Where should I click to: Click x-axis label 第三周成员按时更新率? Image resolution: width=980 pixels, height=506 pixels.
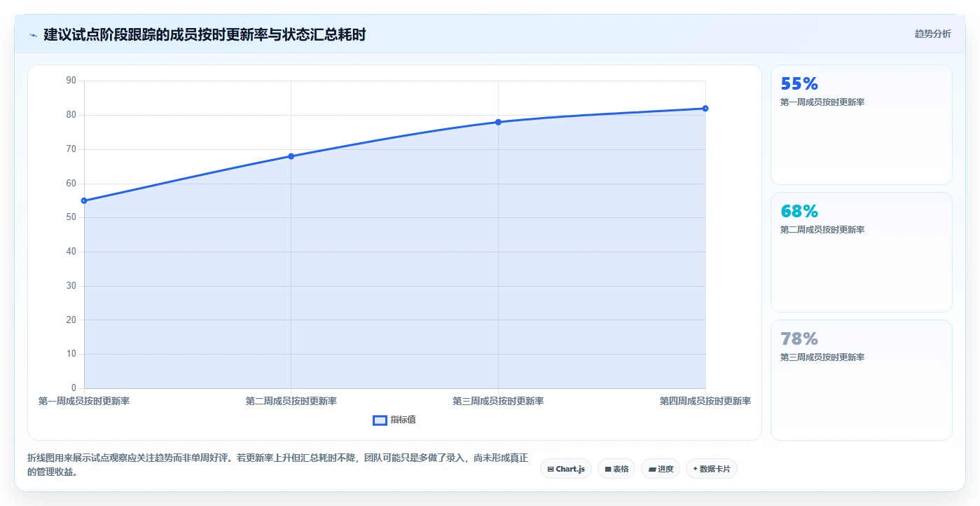coord(498,401)
